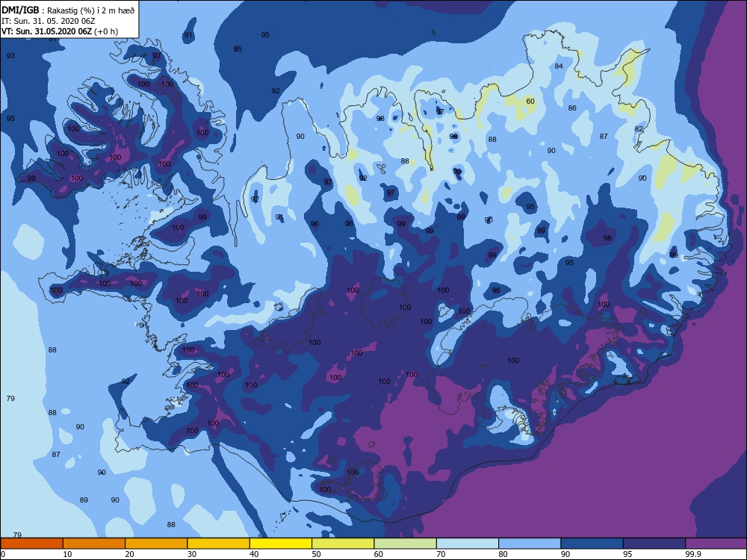
Task: Click the sky blue 80–90 legend swatch
Action: [530, 544]
